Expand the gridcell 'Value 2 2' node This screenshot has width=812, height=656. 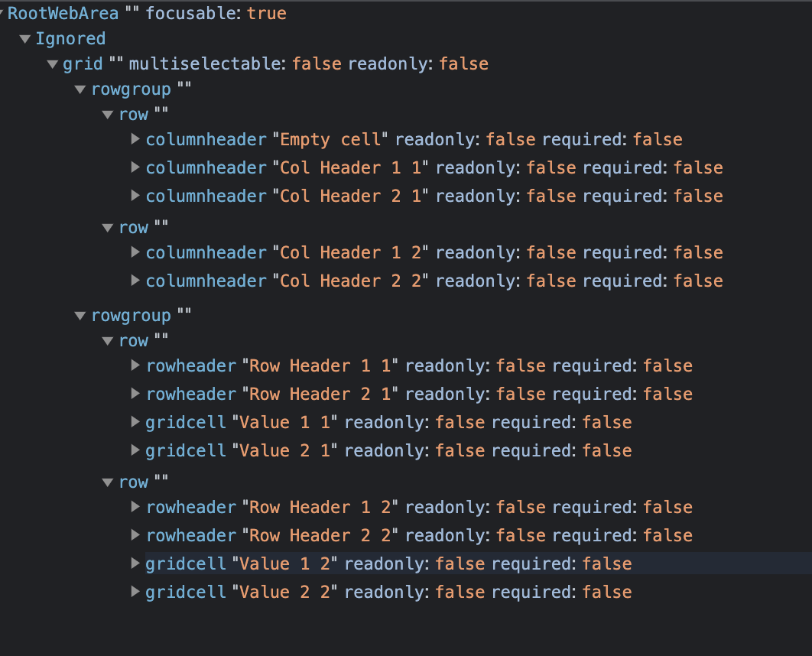click(x=135, y=592)
